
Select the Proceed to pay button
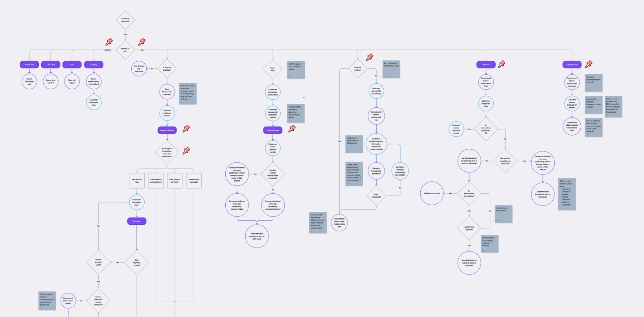click(273, 130)
